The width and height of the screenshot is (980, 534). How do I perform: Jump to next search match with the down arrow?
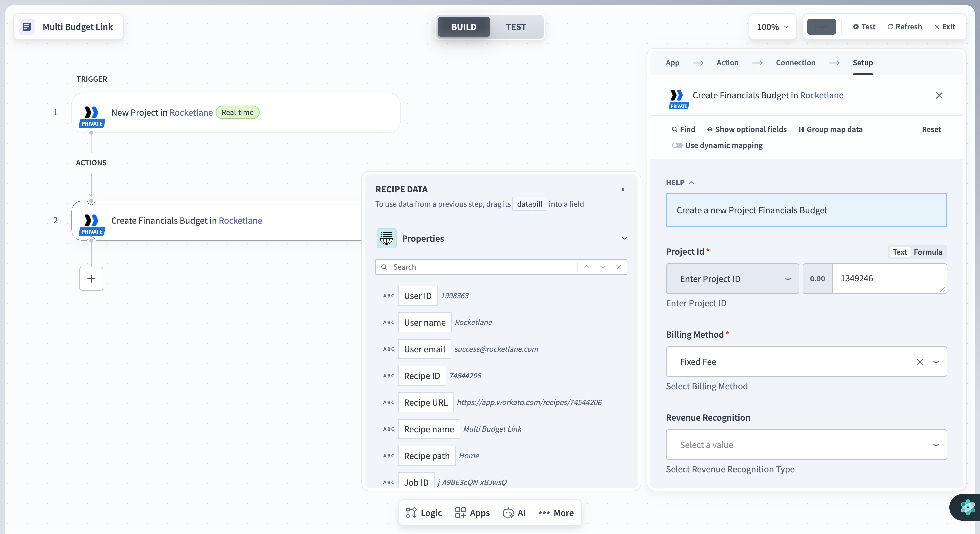pyautogui.click(x=602, y=267)
